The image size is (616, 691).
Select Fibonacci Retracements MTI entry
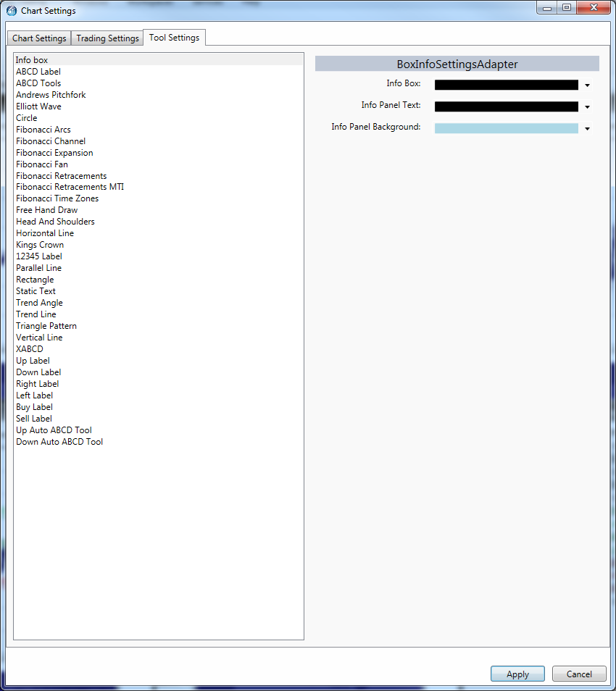tap(159, 187)
